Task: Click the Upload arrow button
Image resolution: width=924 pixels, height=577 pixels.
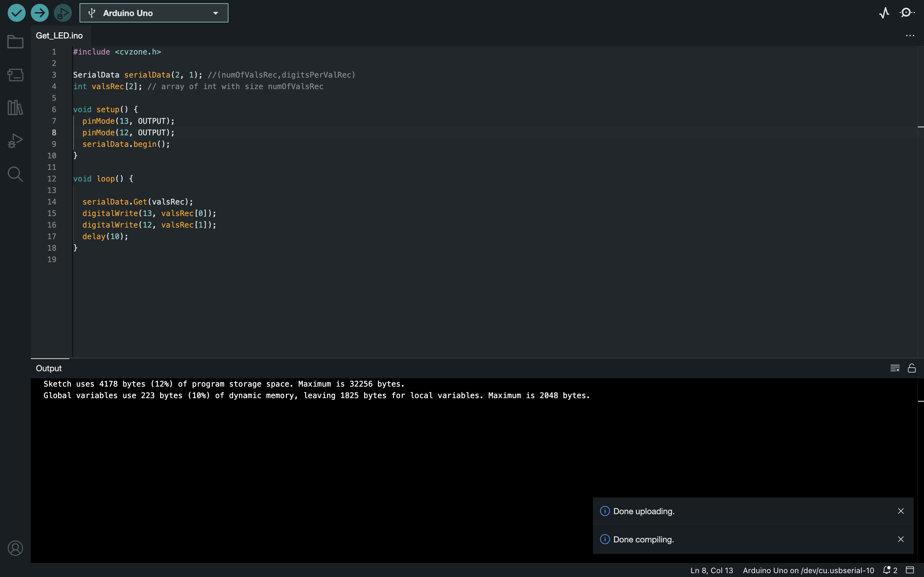Action: [40, 13]
